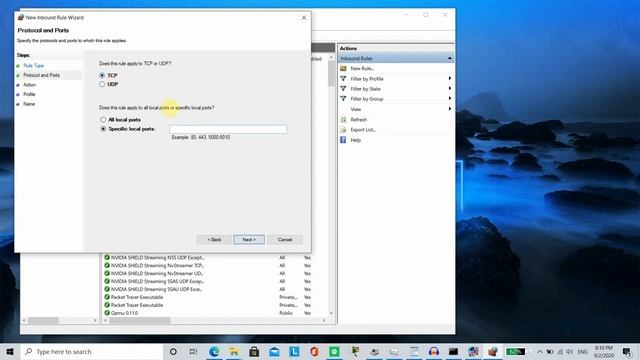This screenshot has width=640, height=360.
Task: Click the Refresh action text
Action: (x=359, y=120)
